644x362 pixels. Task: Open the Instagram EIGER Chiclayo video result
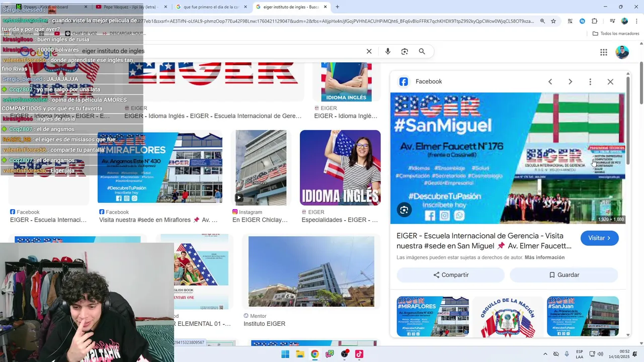tap(261, 167)
